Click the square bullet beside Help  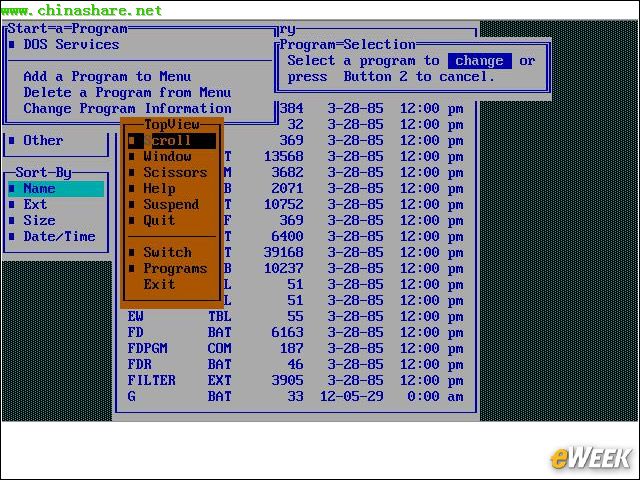click(132, 189)
